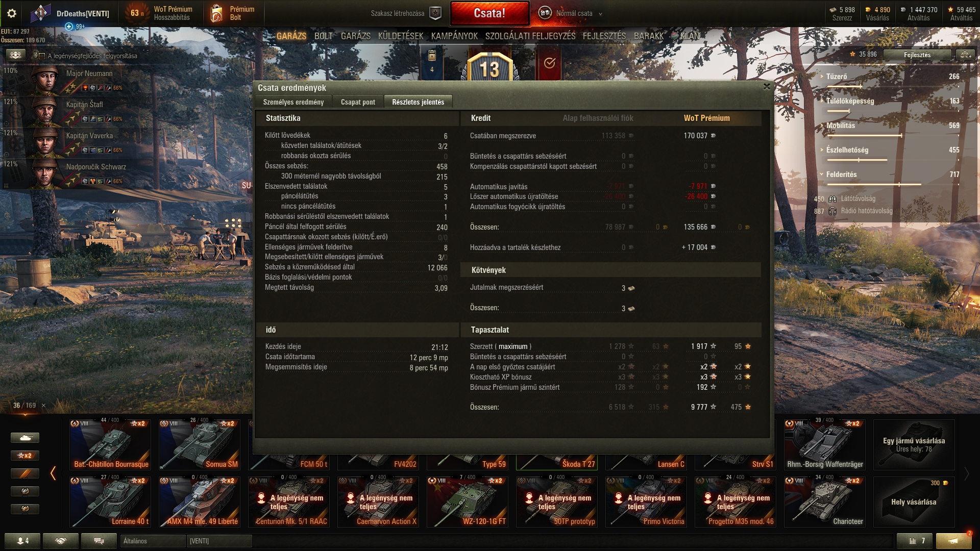Image resolution: width=980 pixels, height=551 pixels.
Task: Select the Bat.-Châtillon Bourrasque tank
Action: point(110,444)
